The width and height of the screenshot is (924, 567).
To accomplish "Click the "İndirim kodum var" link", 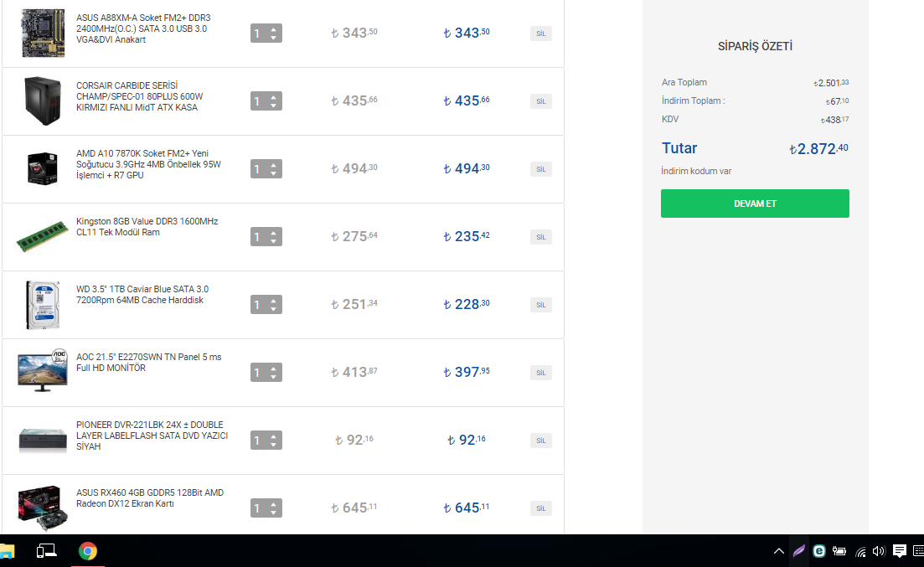I will point(696,171).
